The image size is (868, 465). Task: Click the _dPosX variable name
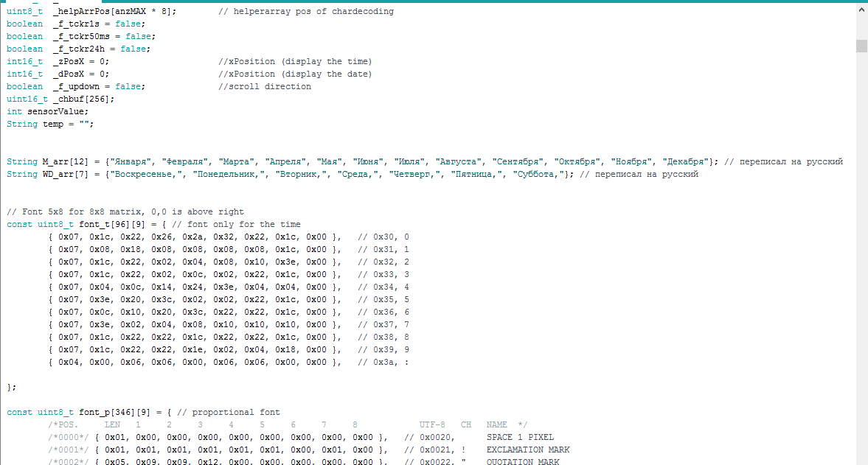pyautogui.click(x=69, y=74)
